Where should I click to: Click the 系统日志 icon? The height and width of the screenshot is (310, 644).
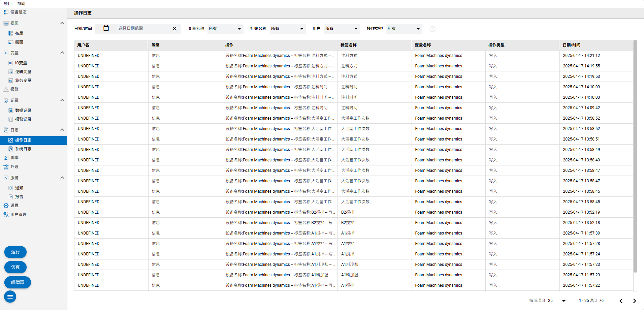(x=11, y=149)
